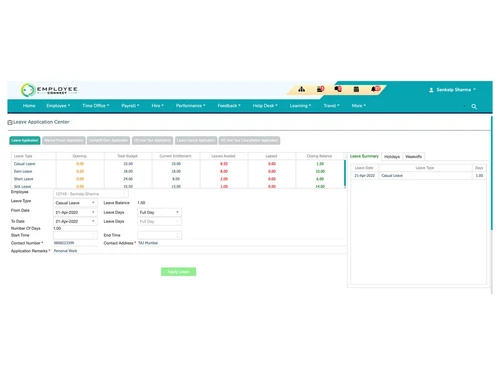Open the Help Desk menu
This screenshot has height=375, width=500.
tap(265, 106)
